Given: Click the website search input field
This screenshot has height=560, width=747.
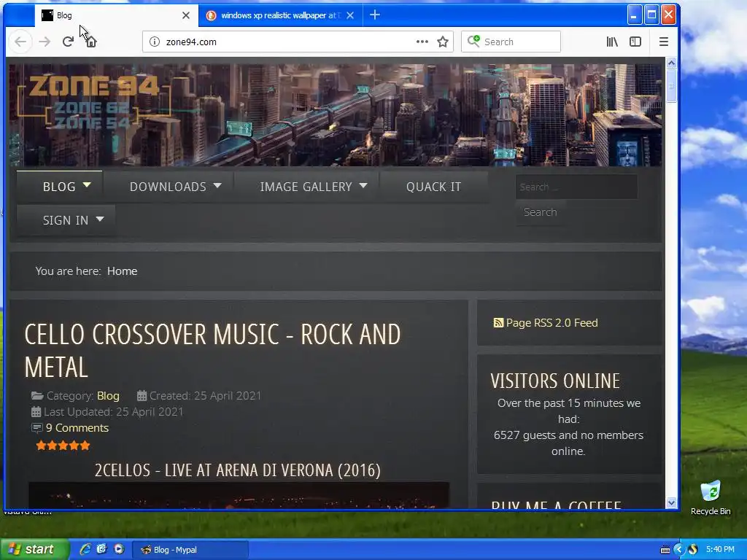Looking at the screenshot, I should pyautogui.click(x=576, y=187).
